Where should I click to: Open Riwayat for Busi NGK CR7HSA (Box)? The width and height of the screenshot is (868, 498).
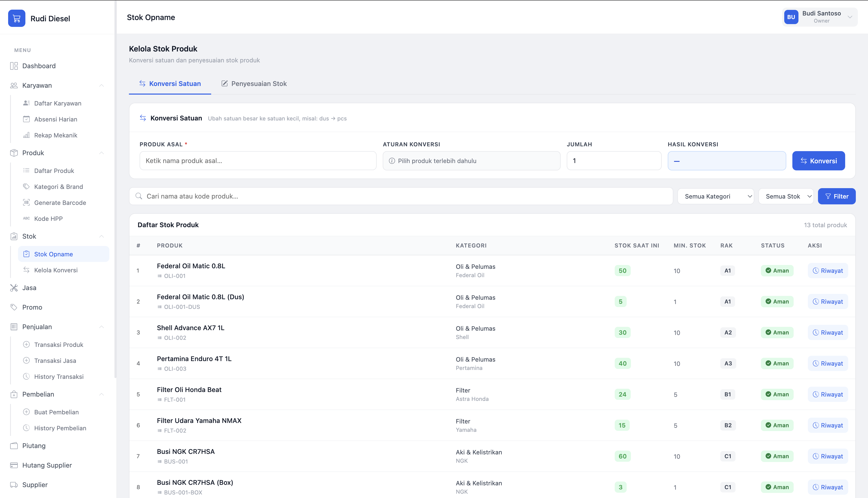[x=828, y=487]
